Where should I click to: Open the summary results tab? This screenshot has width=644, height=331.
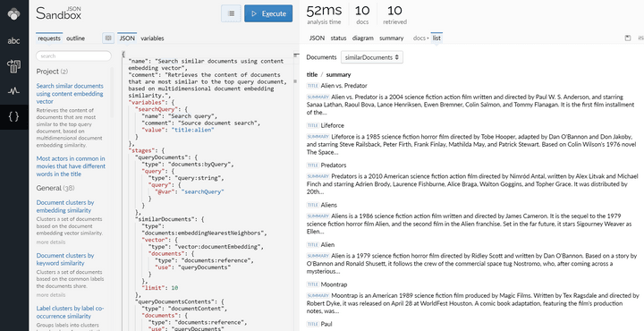click(x=392, y=38)
